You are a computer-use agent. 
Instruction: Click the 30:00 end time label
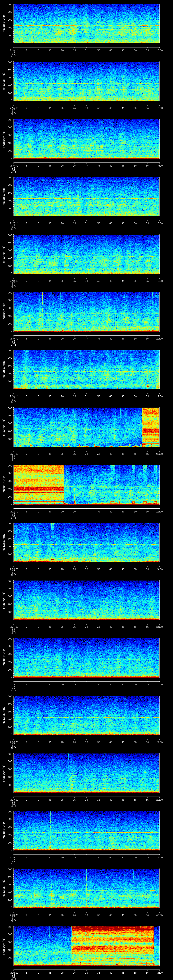coord(160,915)
